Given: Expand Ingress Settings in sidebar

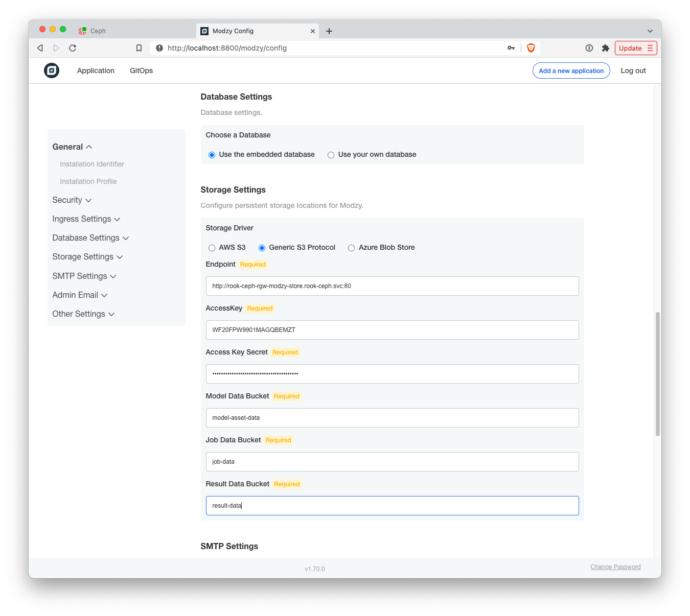Looking at the screenshot, I should click(x=86, y=219).
